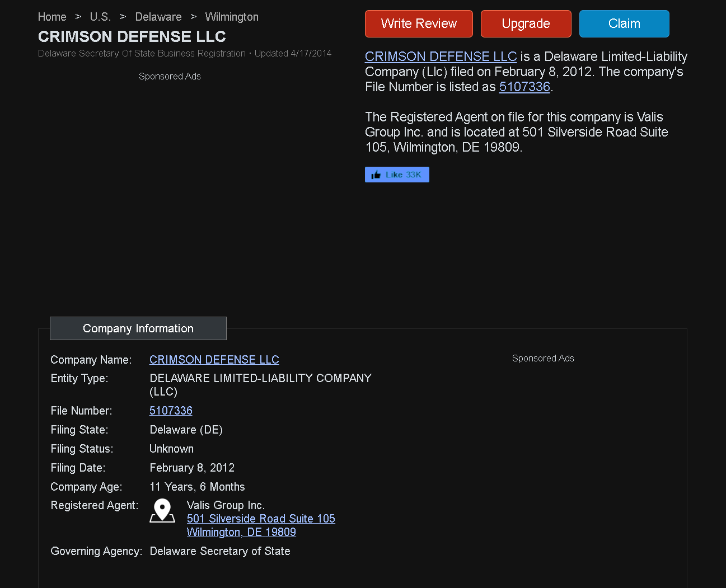Screen dimensions: 726x588
Task: Go to Home breadcrumb
Action: [52, 17]
